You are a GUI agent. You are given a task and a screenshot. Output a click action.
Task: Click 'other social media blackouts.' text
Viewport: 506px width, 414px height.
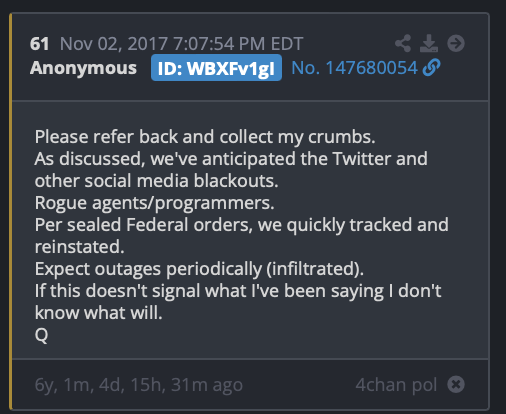tap(156, 181)
